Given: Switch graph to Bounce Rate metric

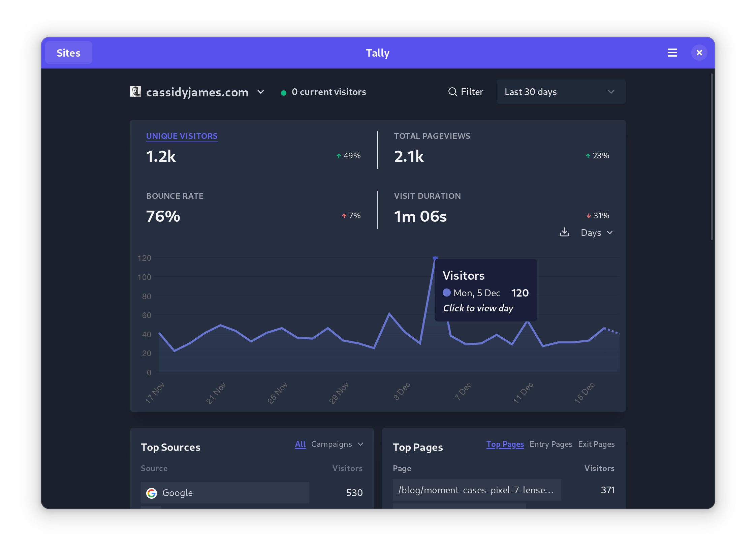Looking at the screenshot, I should (x=175, y=196).
